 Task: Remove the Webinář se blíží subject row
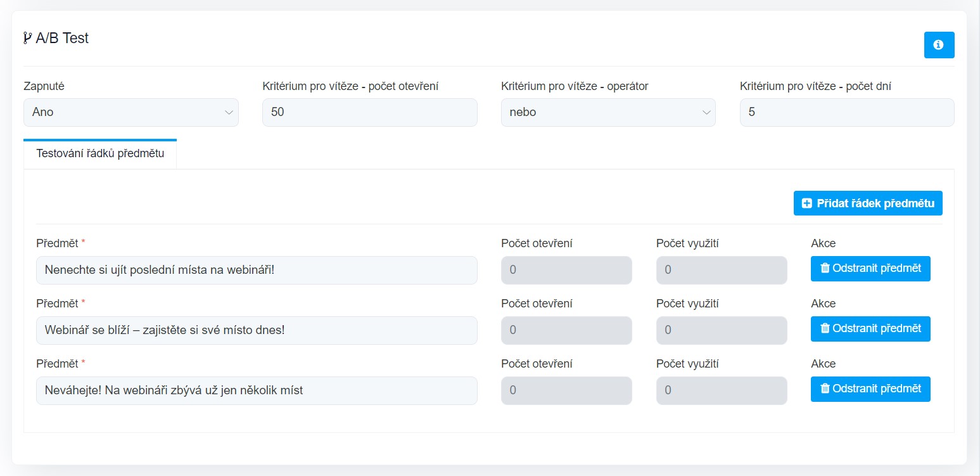click(x=870, y=328)
